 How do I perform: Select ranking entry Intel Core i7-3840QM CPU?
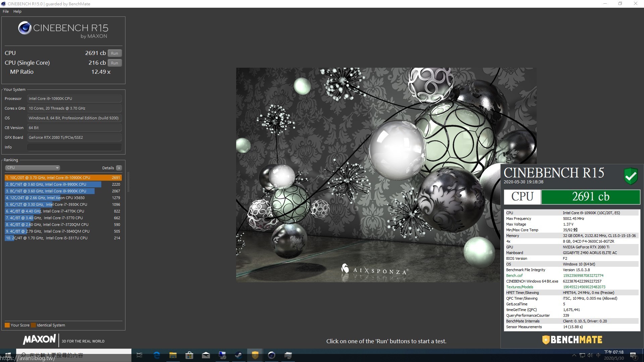(x=63, y=231)
